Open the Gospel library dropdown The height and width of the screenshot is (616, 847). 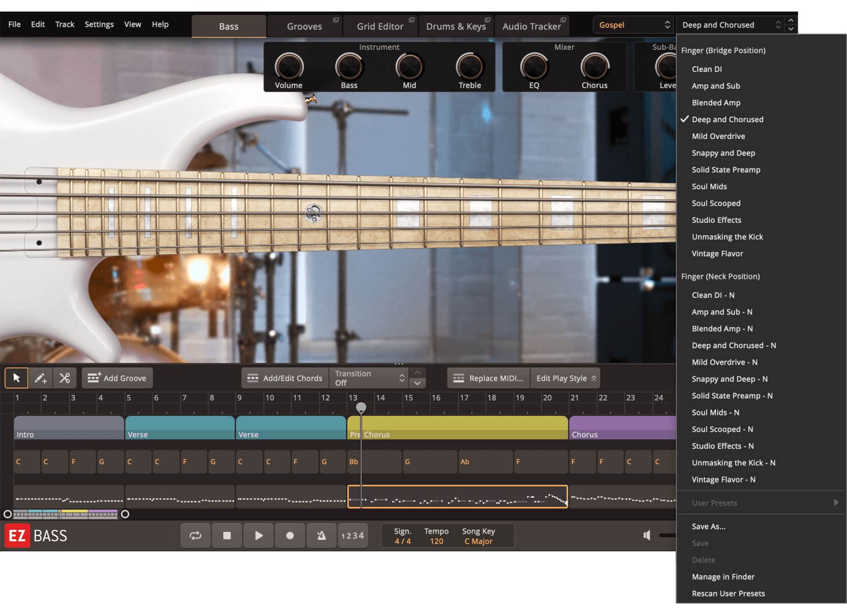(x=633, y=25)
